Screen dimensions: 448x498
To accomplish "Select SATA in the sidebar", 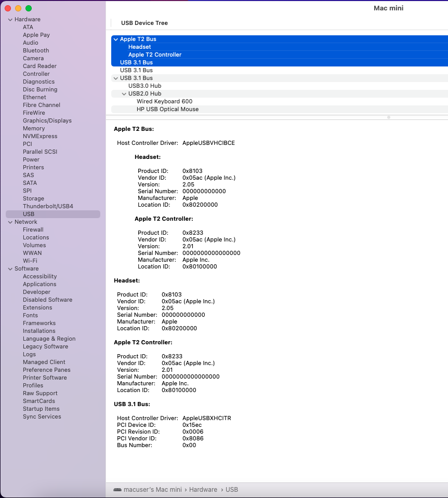I will point(30,183).
